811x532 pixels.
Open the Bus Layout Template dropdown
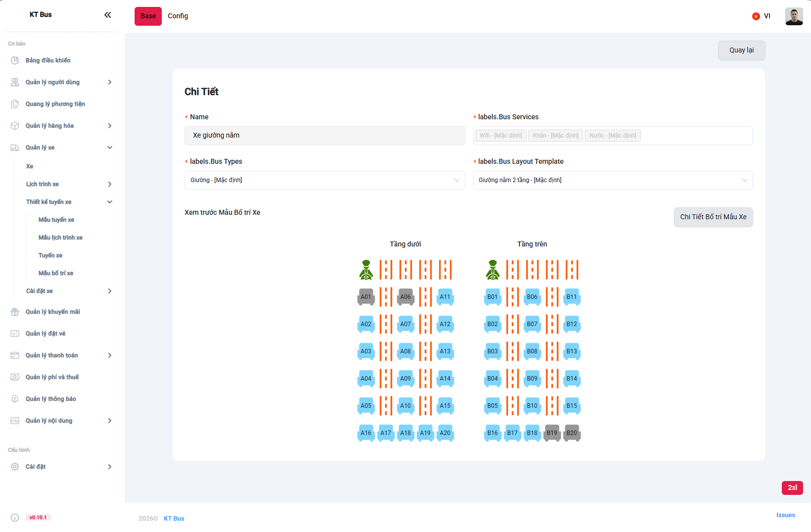pos(613,180)
